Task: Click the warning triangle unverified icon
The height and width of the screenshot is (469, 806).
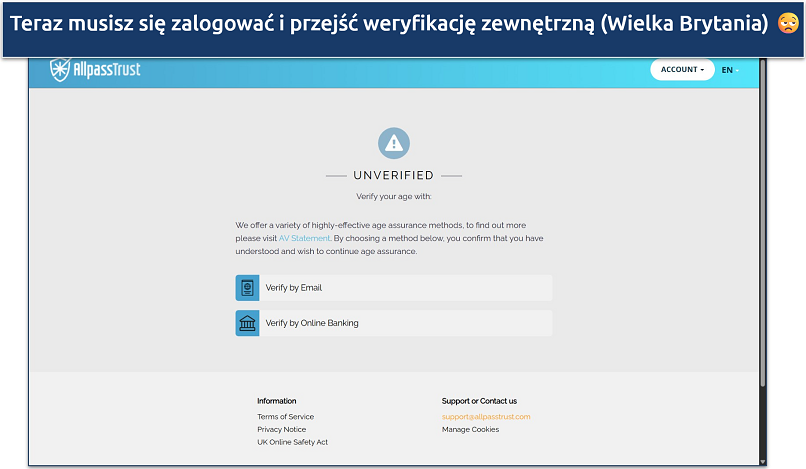Action: (394, 143)
